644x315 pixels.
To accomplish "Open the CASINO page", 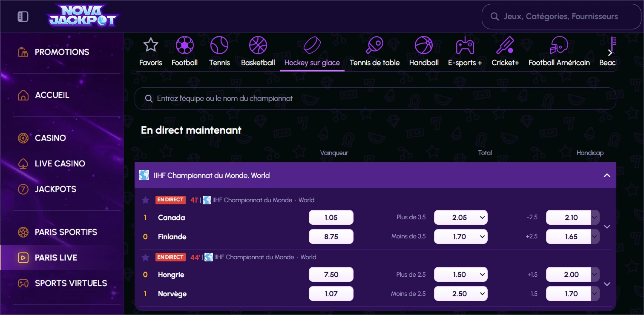I will [50, 138].
